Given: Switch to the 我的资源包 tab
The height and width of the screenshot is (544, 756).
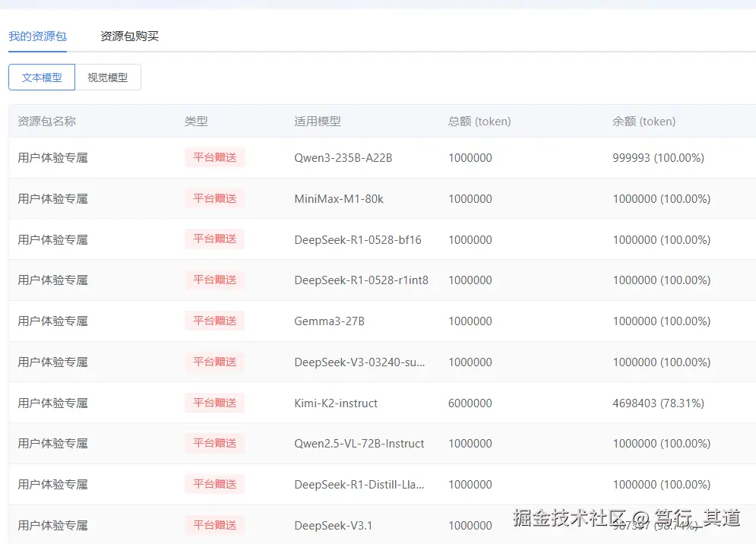Looking at the screenshot, I should click(37, 36).
